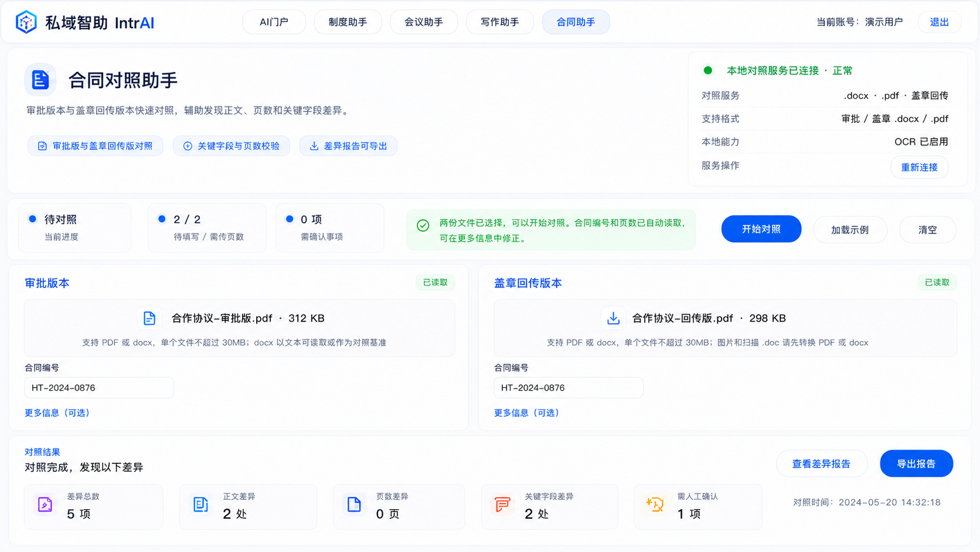Click the 已读取 badge on 盖章回传版本

coord(937,283)
